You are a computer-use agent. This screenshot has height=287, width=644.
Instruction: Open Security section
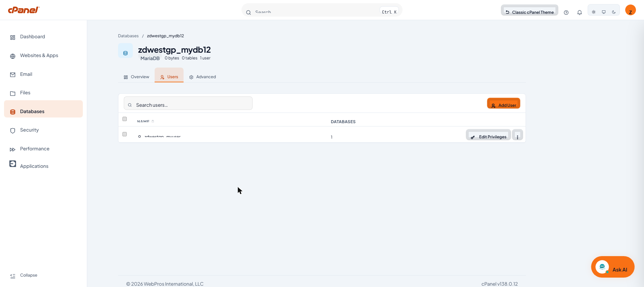tap(43, 130)
